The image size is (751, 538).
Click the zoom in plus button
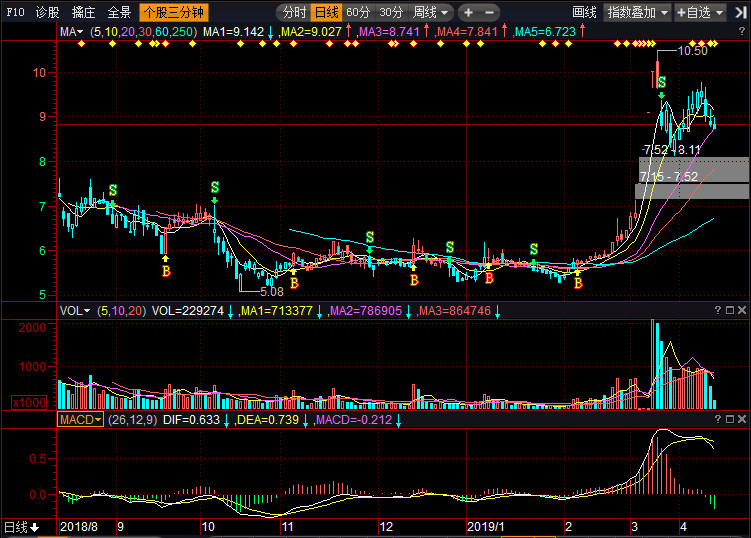click(x=467, y=13)
